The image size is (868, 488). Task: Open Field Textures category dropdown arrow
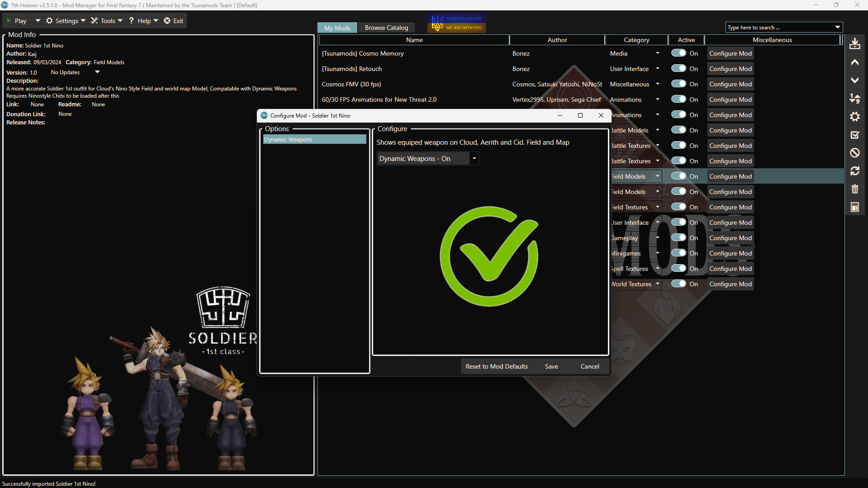[x=657, y=207]
